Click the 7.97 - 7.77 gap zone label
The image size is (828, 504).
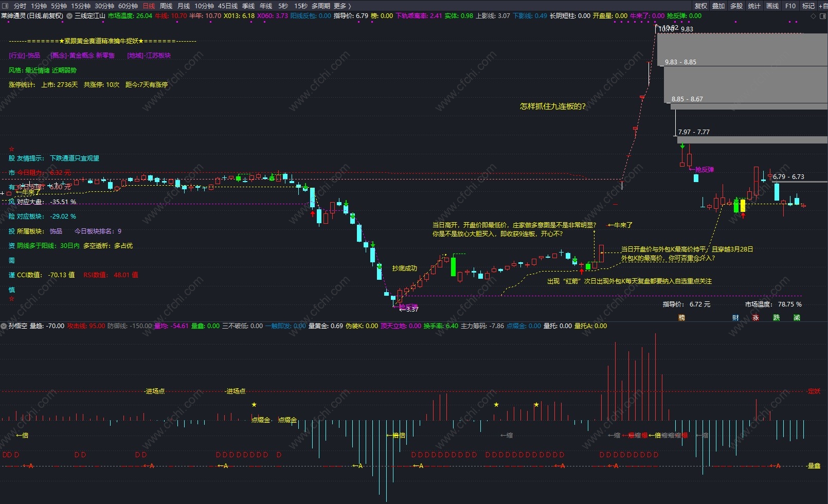(694, 132)
